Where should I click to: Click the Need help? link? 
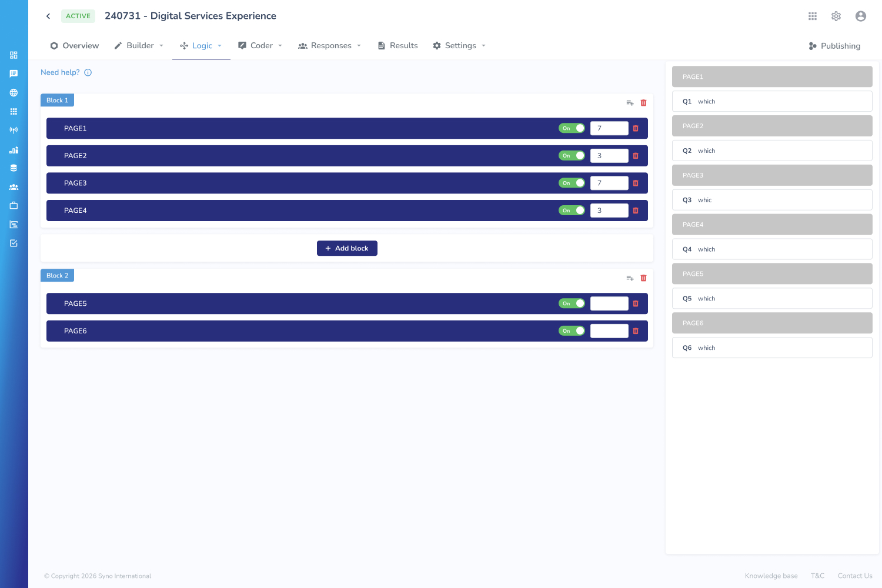(60, 73)
